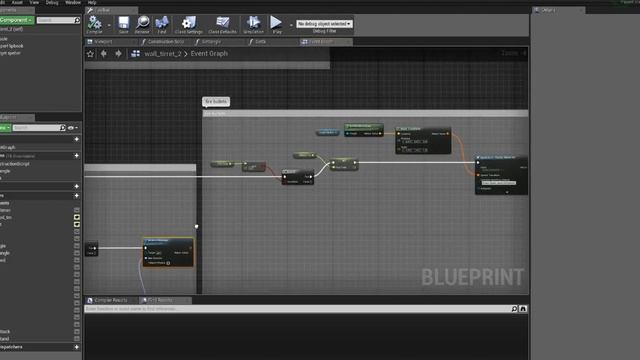The width and height of the screenshot is (640, 360).
Task: Select the Make Transform node
Action: (x=423, y=140)
